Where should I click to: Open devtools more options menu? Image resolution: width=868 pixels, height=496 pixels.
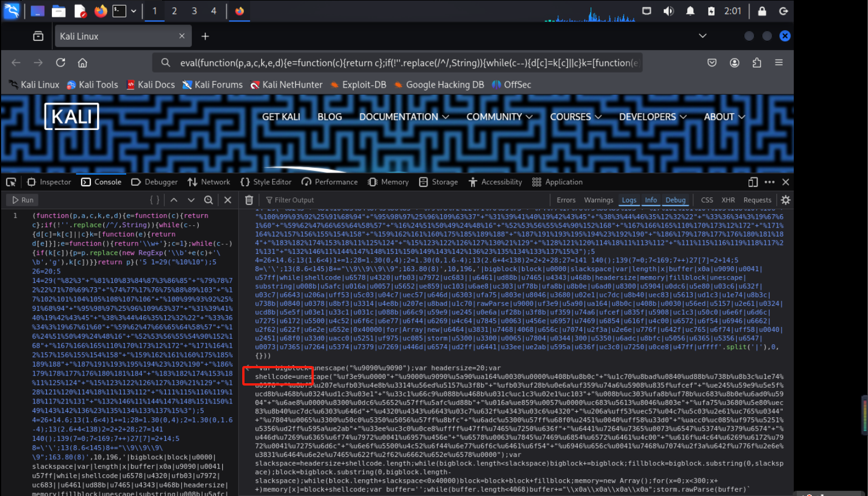[769, 182]
